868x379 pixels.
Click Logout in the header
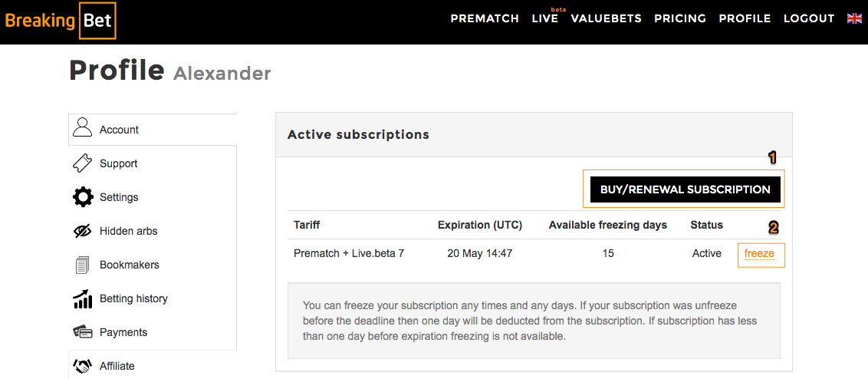pos(809,18)
